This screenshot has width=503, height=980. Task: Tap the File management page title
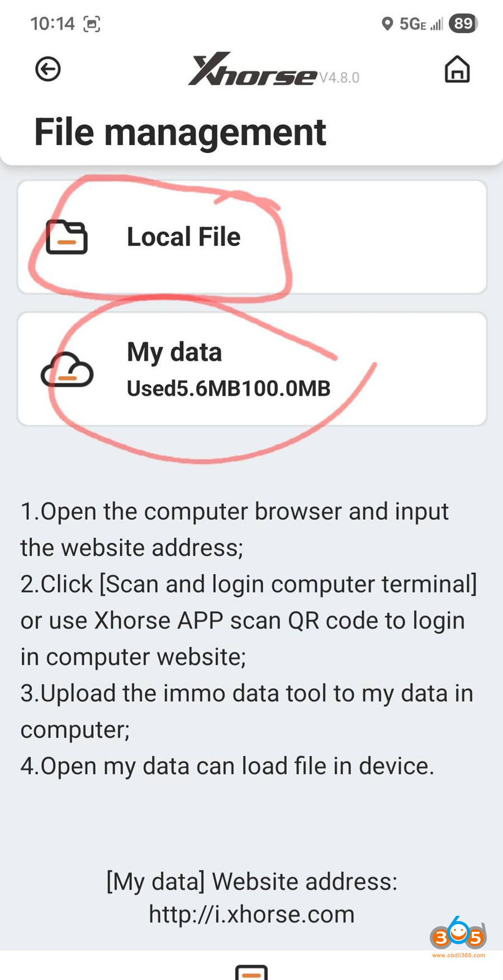(x=180, y=132)
